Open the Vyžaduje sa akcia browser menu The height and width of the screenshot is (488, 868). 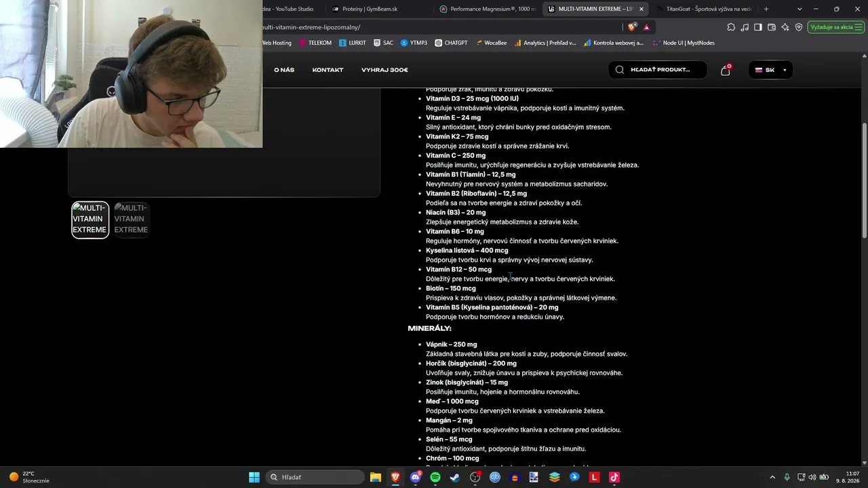pyautogui.click(x=835, y=27)
